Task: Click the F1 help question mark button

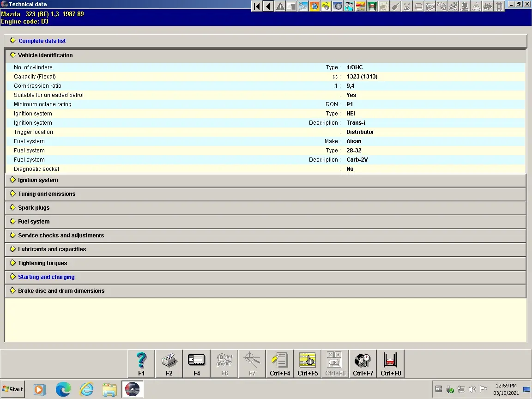Action: pyautogui.click(x=141, y=364)
